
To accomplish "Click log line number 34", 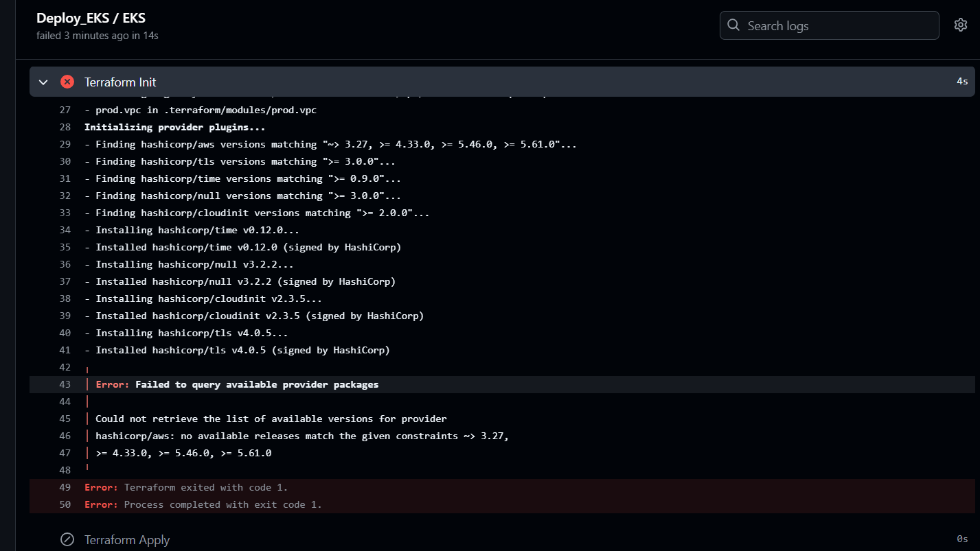I will [65, 230].
